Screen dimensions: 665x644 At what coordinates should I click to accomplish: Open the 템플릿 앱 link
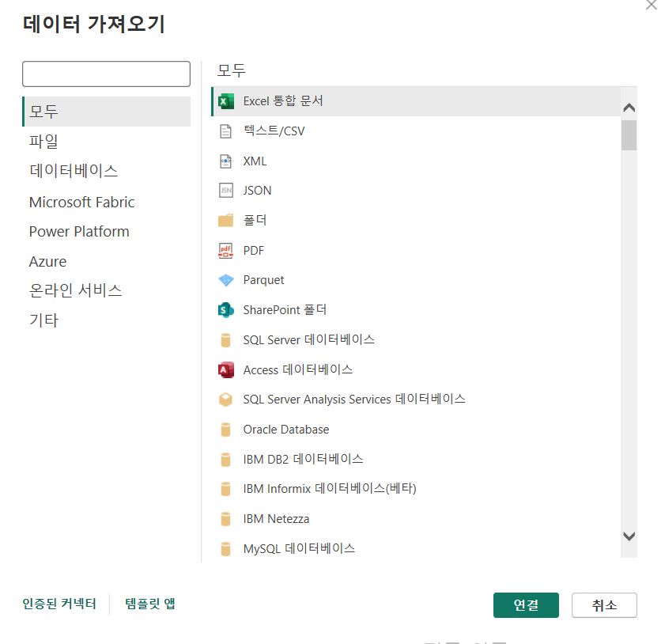(x=150, y=604)
